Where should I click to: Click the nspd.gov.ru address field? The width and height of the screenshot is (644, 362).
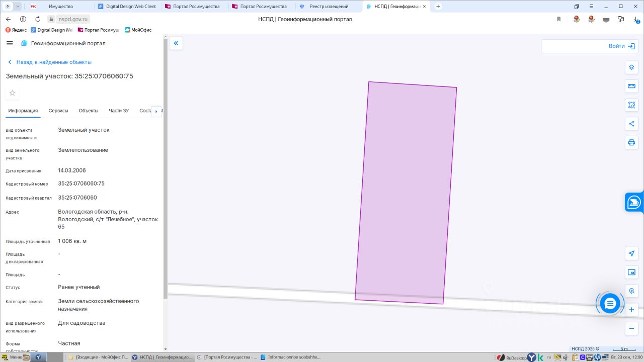pyautogui.click(x=73, y=19)
